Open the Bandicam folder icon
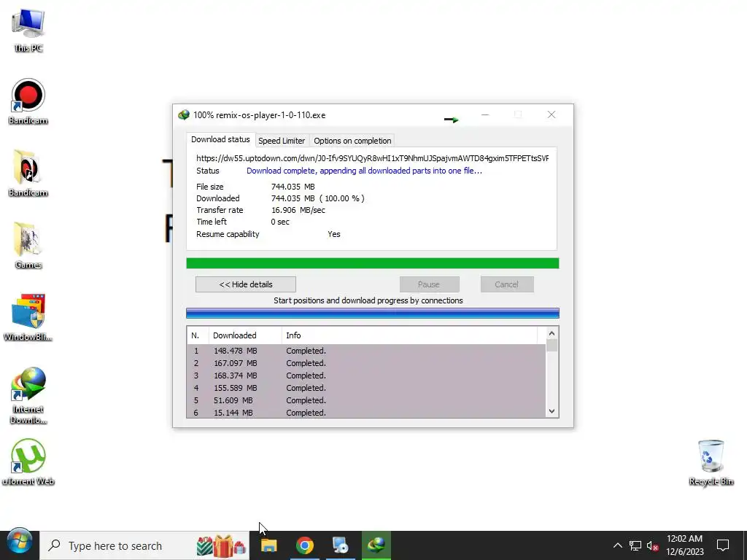 pyautogui.click(x=28, y=174)
